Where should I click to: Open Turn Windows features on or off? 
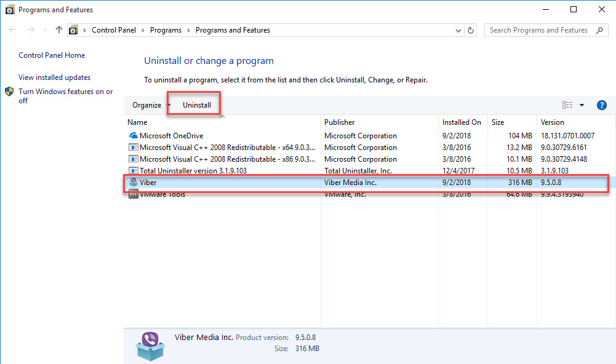(65, 96)
